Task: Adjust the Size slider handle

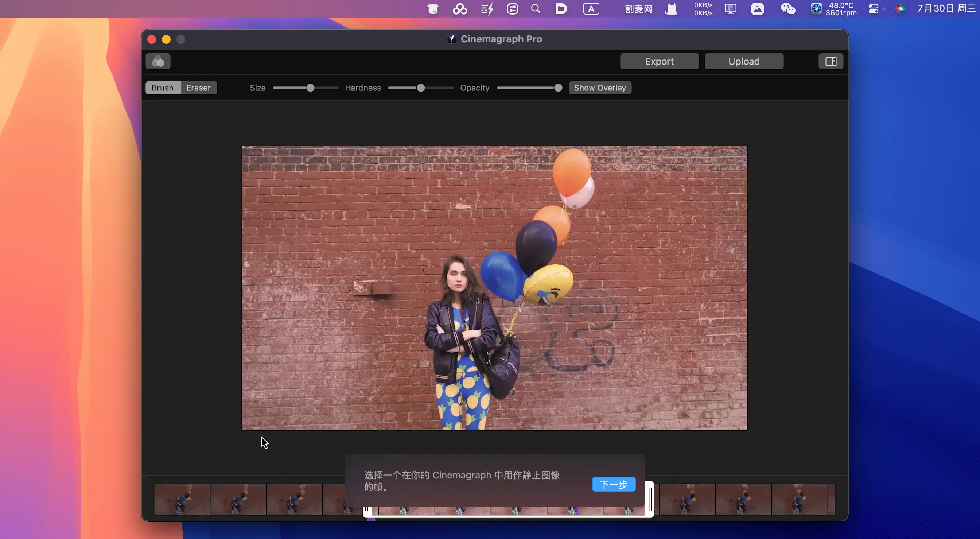Action: 310,88
